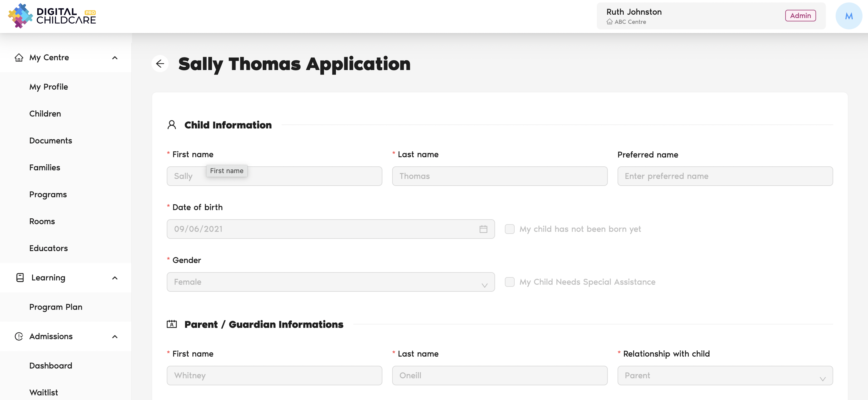
Task: Open the M user avatar menu
Action: (x=848, y=16)
